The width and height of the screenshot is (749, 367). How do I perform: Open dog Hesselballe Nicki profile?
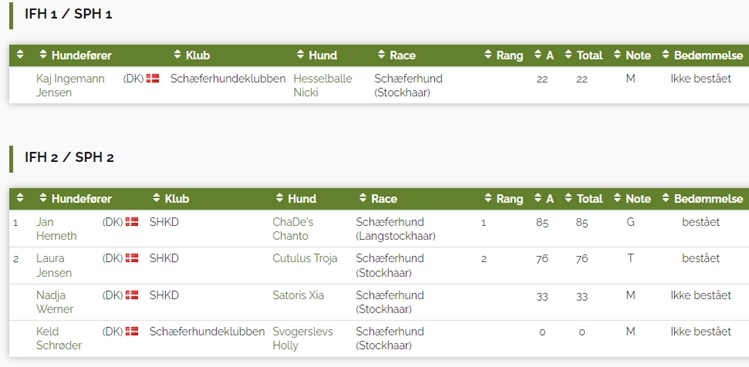tap(322, 86)
